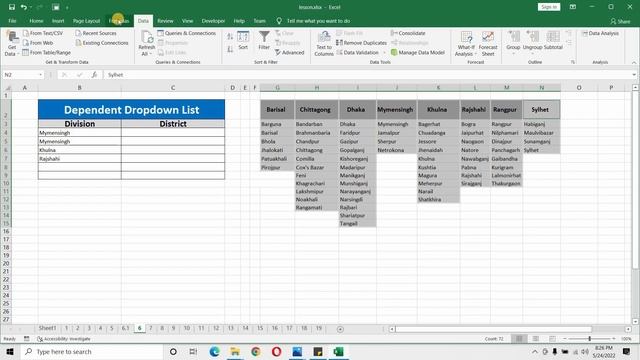The image size is (640, 360).
Task: Sort A to Z ascending
Action: (230, 37)
